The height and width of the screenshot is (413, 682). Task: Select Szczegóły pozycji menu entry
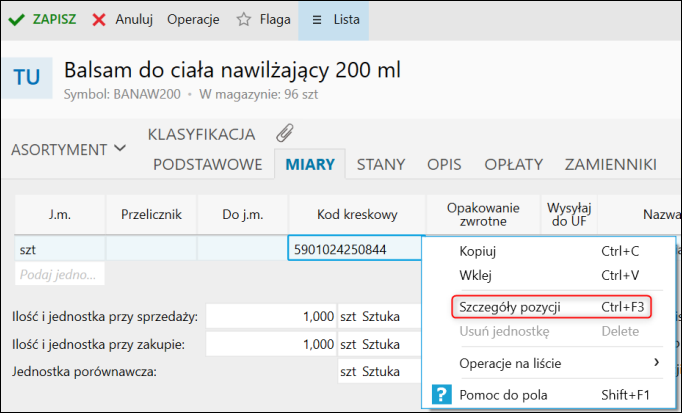[x=552, y=307]
